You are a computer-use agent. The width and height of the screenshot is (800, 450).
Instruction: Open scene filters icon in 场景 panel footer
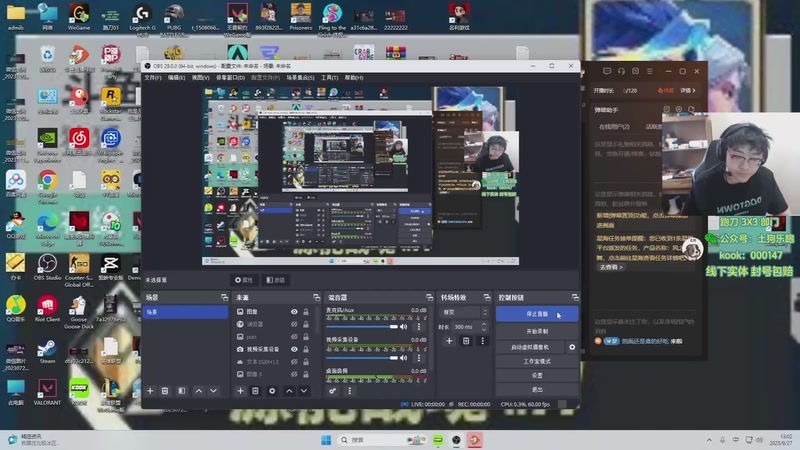(x=182, y=391)
